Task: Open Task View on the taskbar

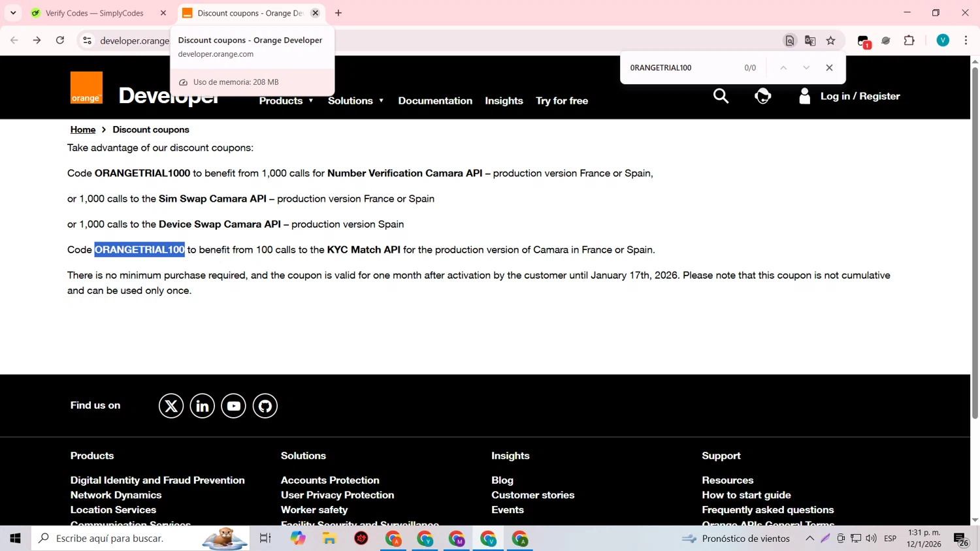Action: pyautogui.click(x=265, y=539)
